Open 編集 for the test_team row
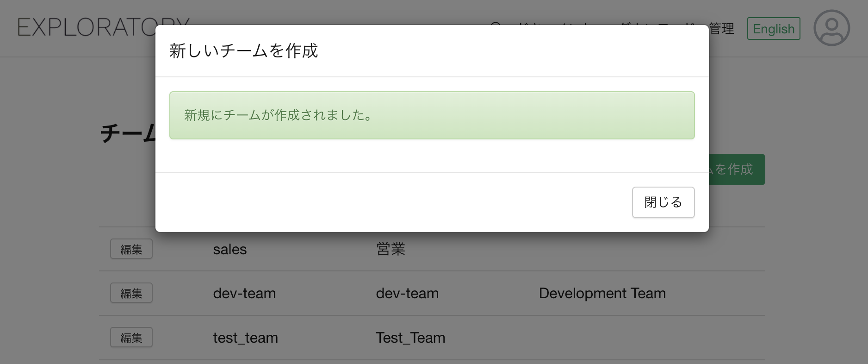This screenshot has width=868, height=364. 131,338
